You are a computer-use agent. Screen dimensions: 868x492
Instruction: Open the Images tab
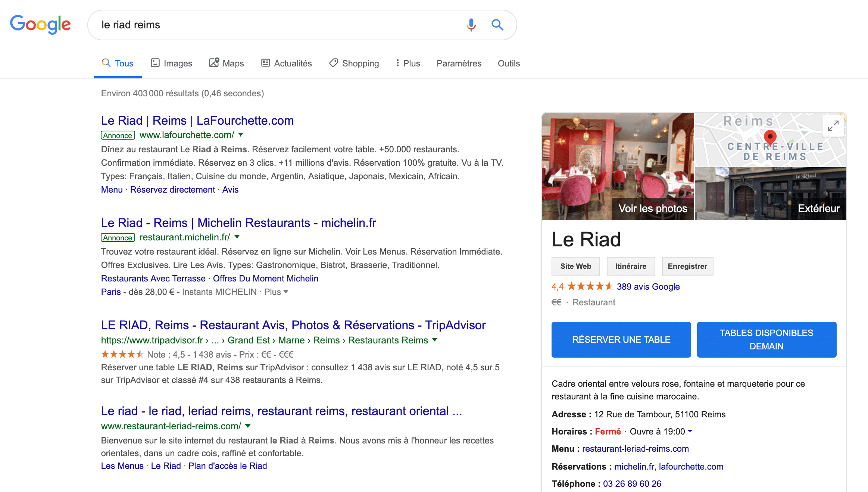click(x=171, y=63)
